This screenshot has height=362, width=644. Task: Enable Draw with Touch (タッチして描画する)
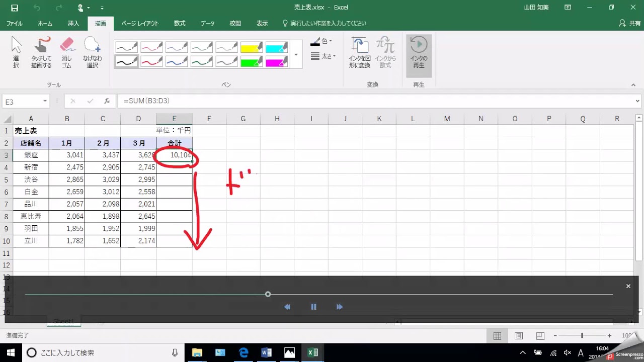[41, 52]
